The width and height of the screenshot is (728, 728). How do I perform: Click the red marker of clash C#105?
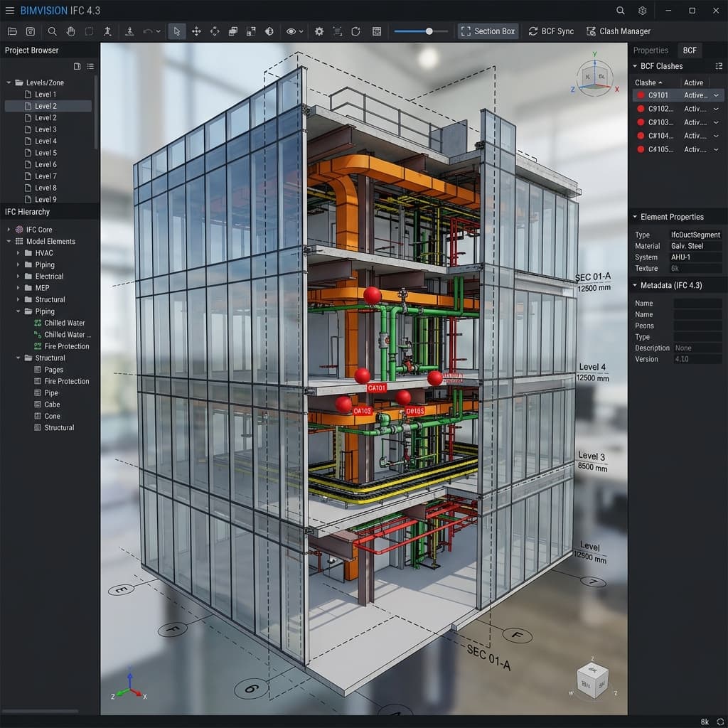(641, 149)
